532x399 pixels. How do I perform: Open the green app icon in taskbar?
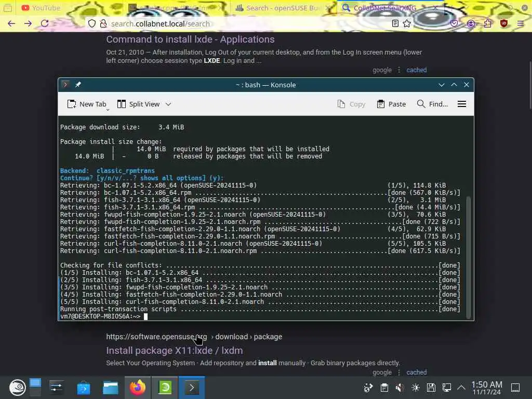[165, 388]
